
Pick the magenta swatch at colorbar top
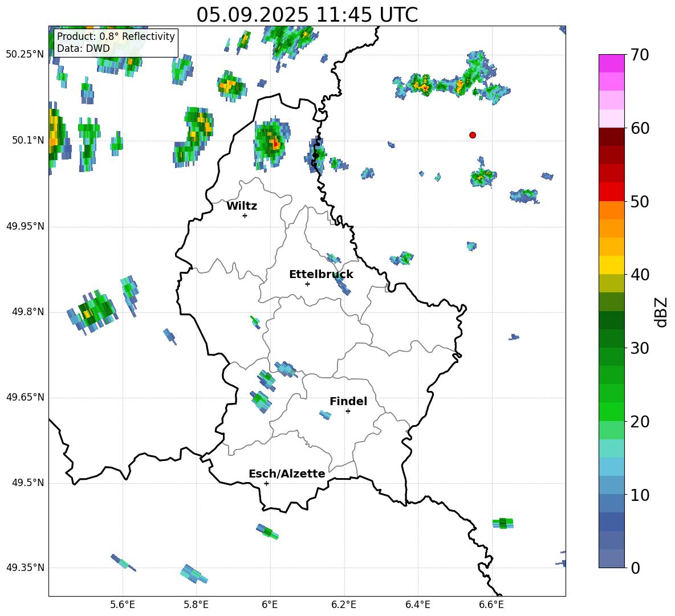(x=612, y=63)
